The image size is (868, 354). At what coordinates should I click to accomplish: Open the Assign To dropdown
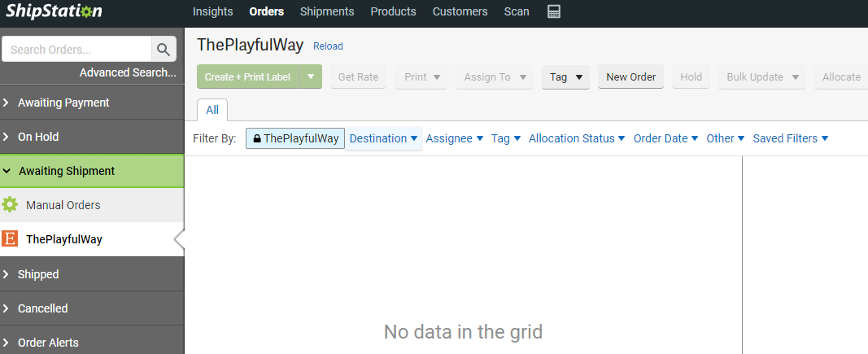coord(495,77)
